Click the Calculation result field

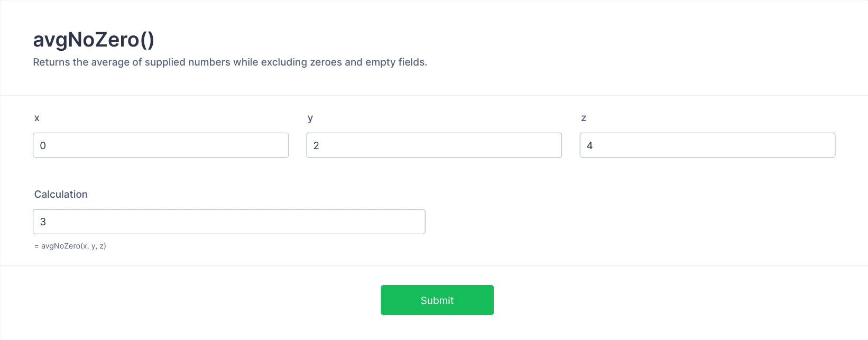229,222
